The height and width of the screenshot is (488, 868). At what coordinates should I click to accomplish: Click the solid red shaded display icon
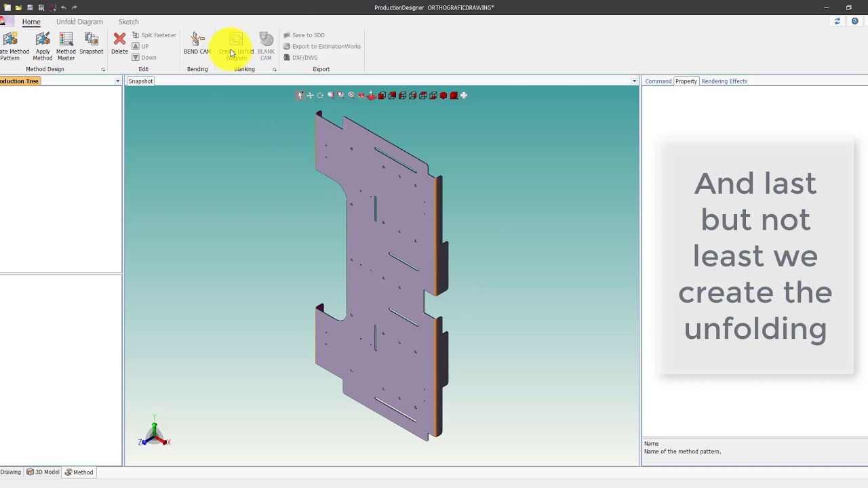[443, 96]
